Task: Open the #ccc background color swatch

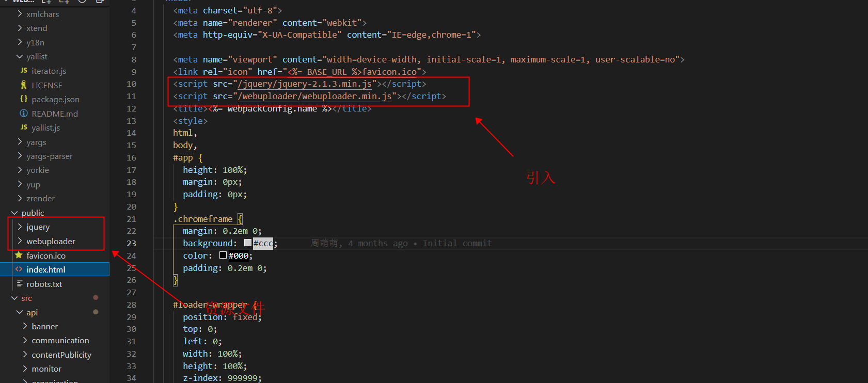Action: pos(248,243)
